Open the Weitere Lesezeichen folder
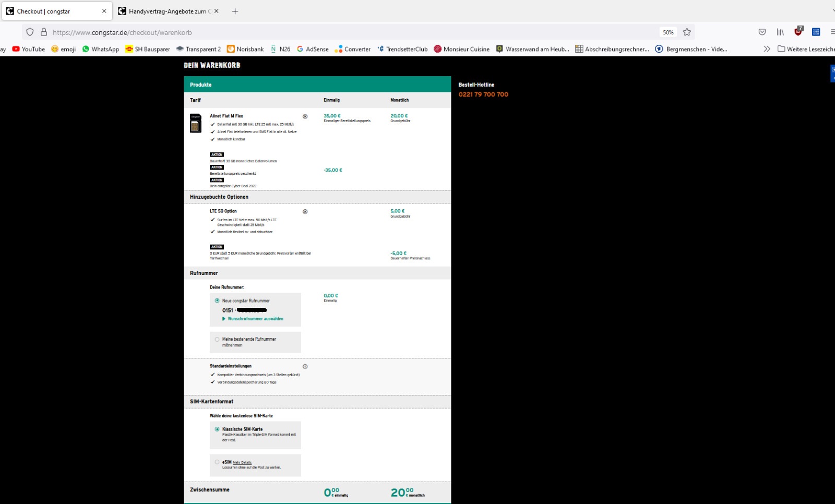Screen dimensions: 835x504 pos(806,49)
